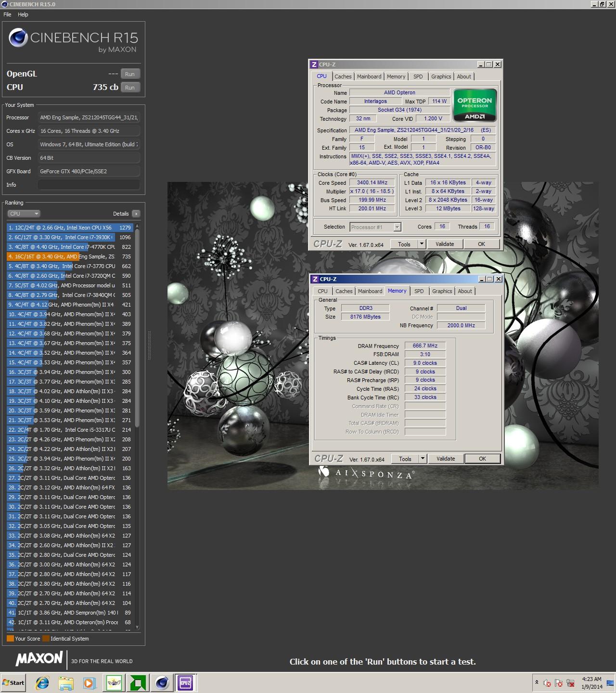
Task: Open Internet Explorer from the taskbar
Action: (42, 682)
